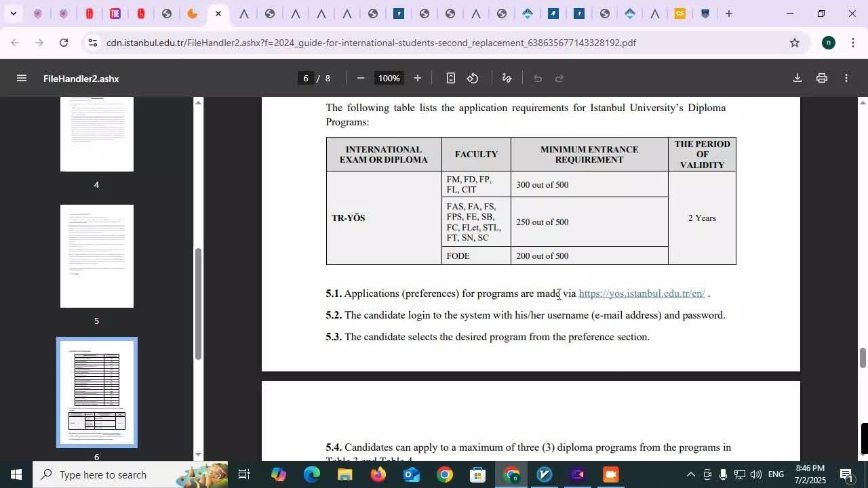Toggle the PDF sidebar menu icon
The height and width of the screenshot is (488, 868).
click(21, 78)
